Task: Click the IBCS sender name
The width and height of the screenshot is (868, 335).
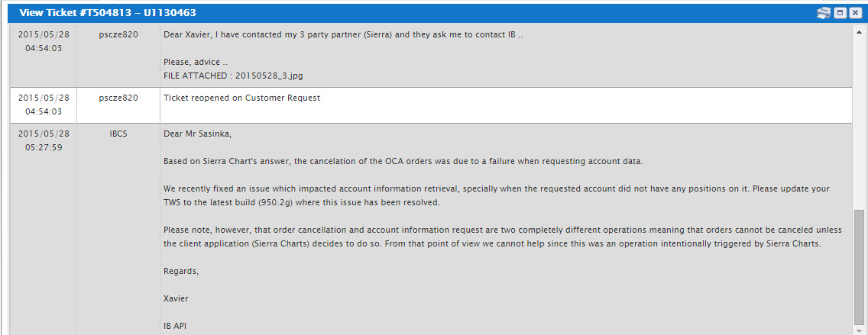Action: [x=118, y=134]
